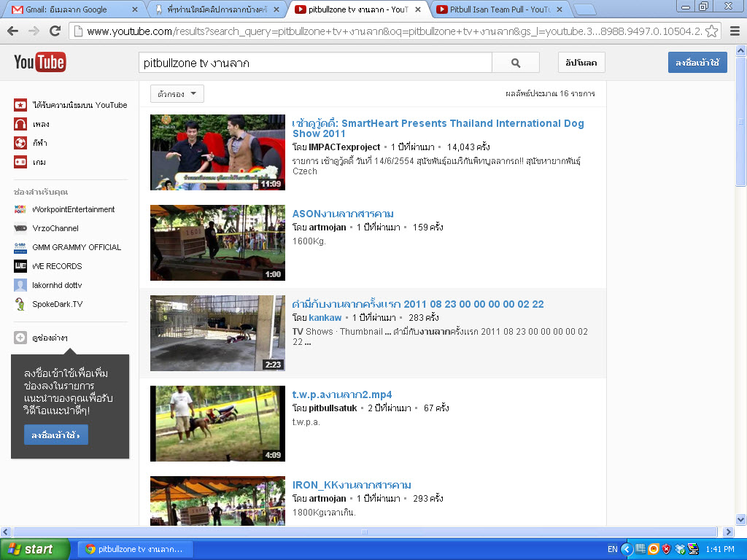Click the search magnifier button

point(516,63)
